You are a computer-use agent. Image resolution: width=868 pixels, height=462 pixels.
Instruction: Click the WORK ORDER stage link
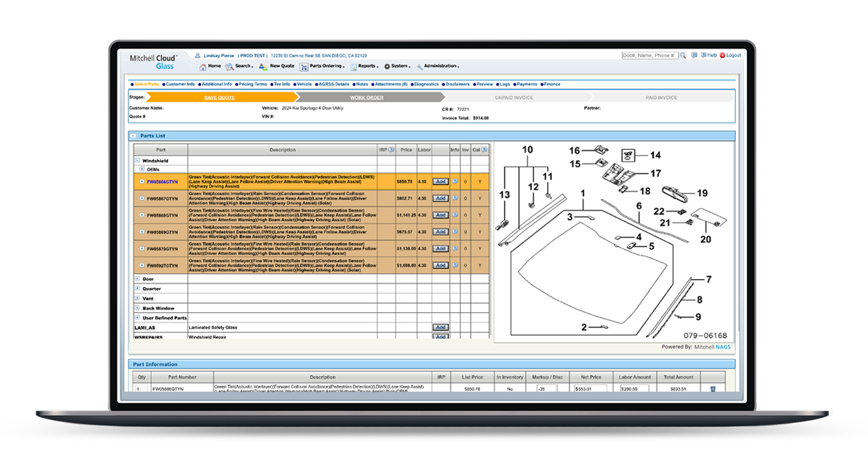pos(367,97)
